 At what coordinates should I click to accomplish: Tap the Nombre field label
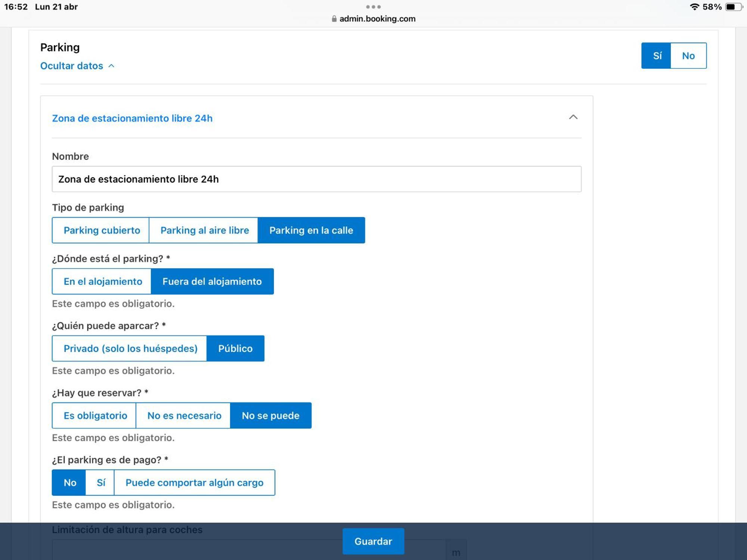71,156
